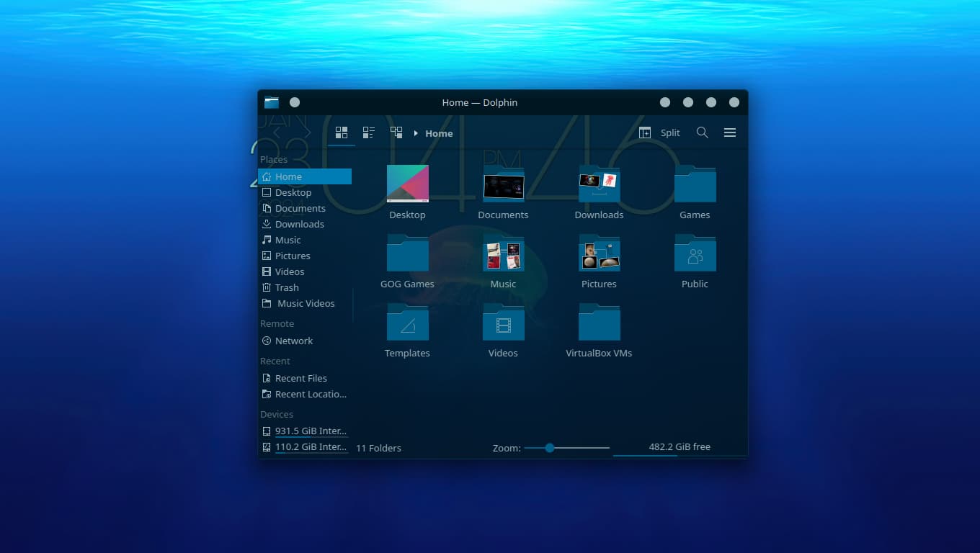Screen dimensions: 980x553
Task: Select Network under Remote
Action: pyautogui.click(x=294, y=341)
